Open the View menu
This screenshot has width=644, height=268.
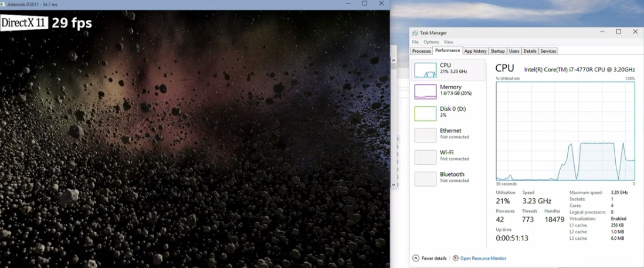pos(448,42)
